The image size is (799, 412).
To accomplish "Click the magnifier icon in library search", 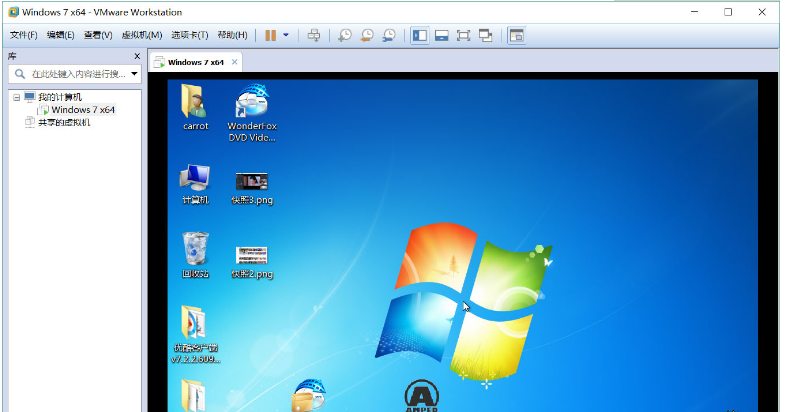I will (20, 74).
